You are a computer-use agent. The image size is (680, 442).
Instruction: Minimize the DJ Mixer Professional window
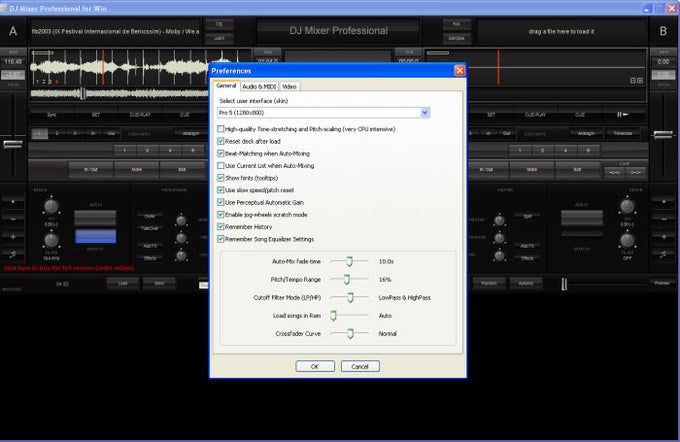click(647, 8)
